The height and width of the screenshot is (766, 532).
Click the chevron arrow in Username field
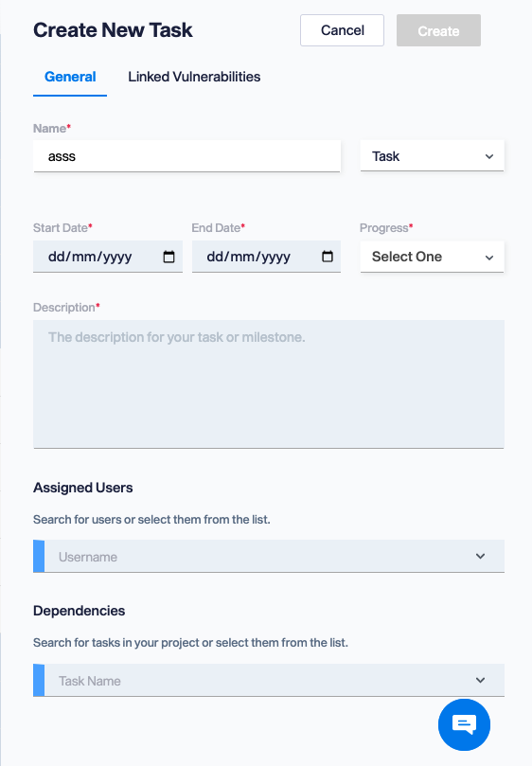[x=480, y=556]
